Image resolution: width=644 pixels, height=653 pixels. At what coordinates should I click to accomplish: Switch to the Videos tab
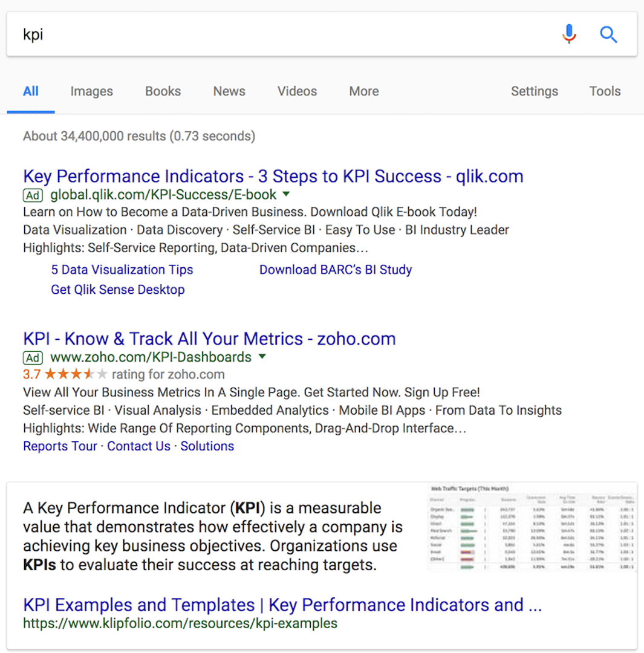[297, 91]
